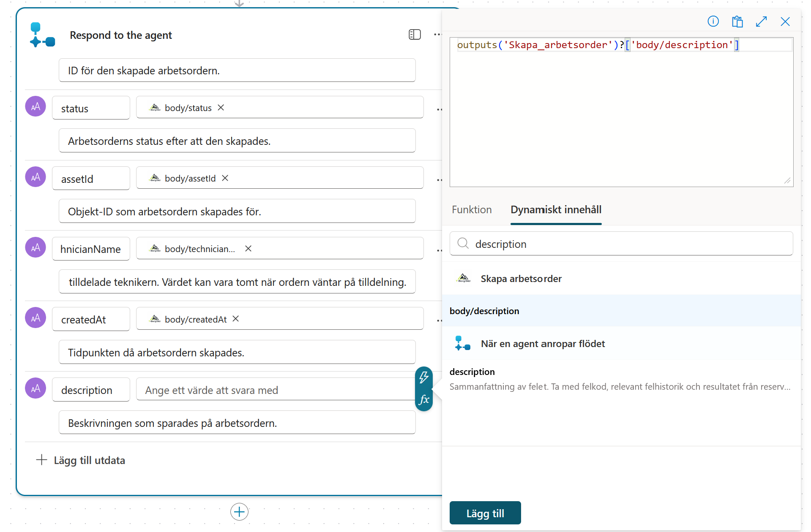Click the text type icon beside createdAt

pyautogui.click(x=35, y=318)
